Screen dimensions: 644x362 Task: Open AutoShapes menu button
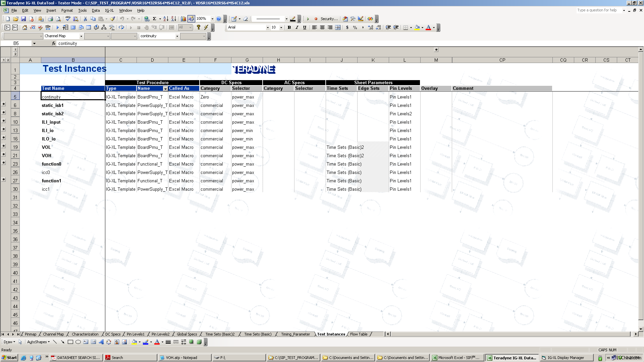click(x=38, y=342)
